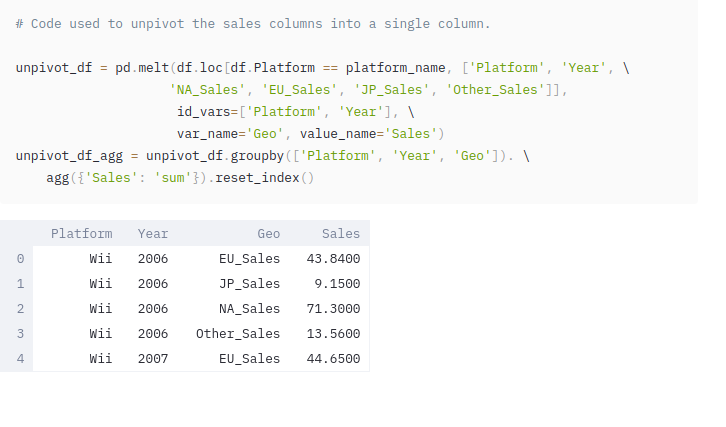This screenshot has width=726, height=427.
Task: Click the Other_Sales cell in table
Action: (238, 334)
